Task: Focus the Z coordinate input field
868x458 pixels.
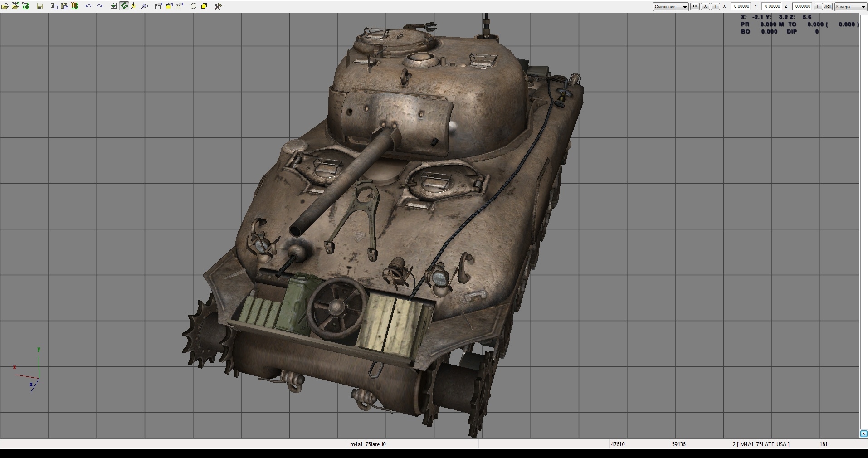Action: point(802,6)
